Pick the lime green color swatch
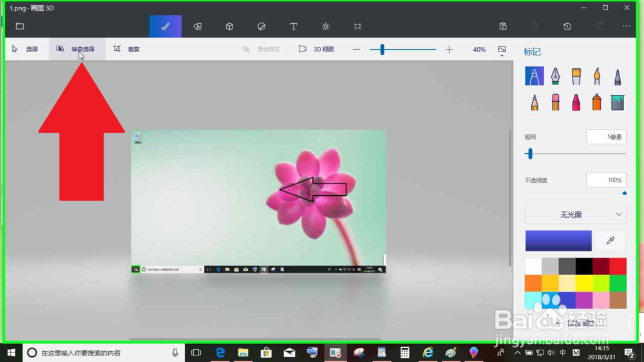The width and height of the screenshot is (644, 362). pos(601,283)
